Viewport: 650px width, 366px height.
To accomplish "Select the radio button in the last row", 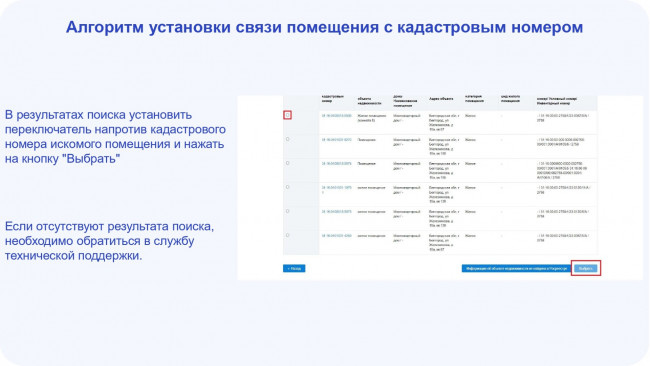I will (288, 235).
